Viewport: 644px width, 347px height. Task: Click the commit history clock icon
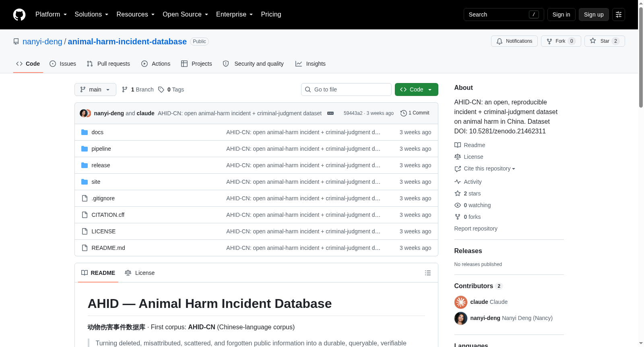click(404, 113)
